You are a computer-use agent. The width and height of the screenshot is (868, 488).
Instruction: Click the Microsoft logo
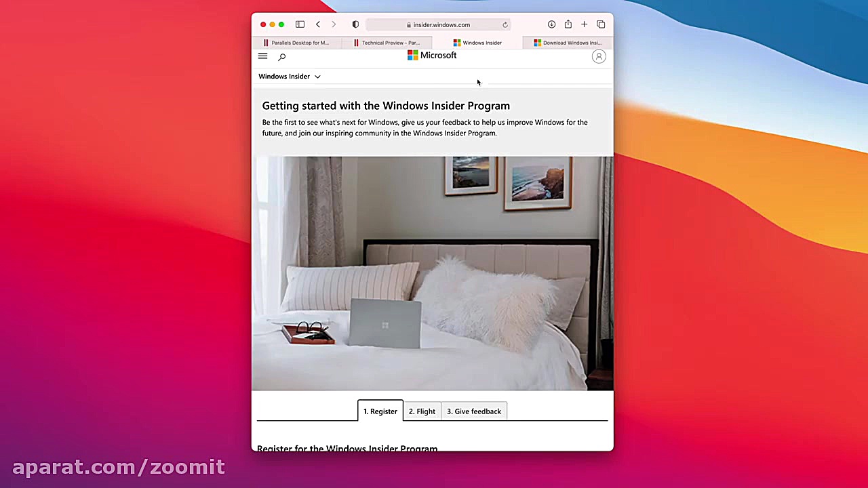click(432, 56)
